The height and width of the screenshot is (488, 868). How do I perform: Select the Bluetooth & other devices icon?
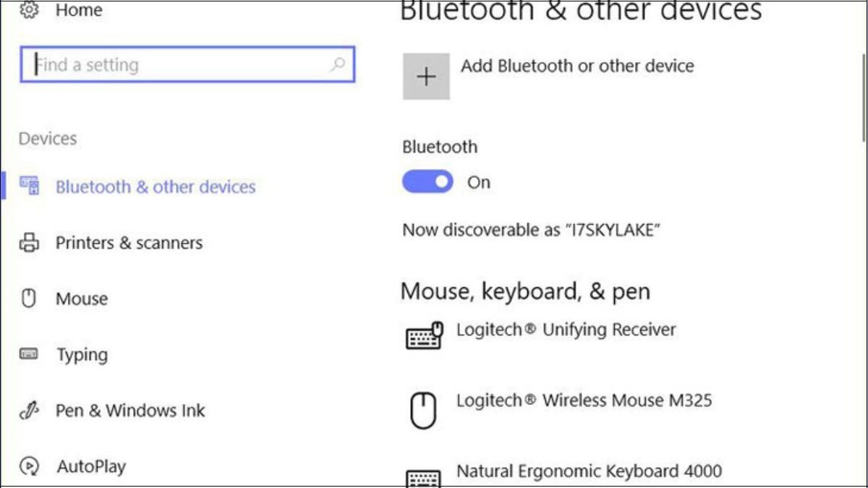30,187
